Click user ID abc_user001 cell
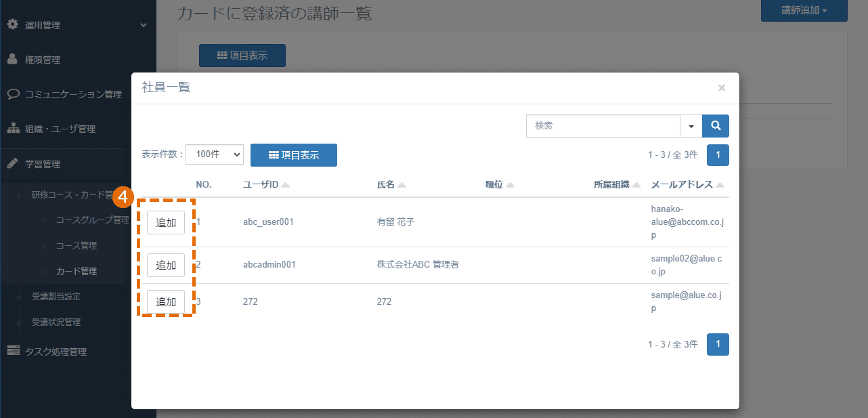Screen dimensions: 868x418 click(268, 222)
